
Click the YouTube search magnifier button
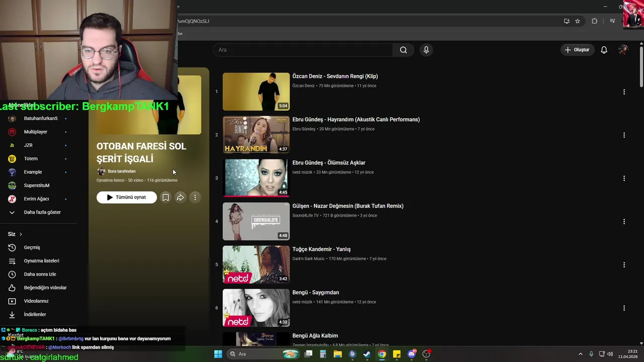(x=404, y=50)
